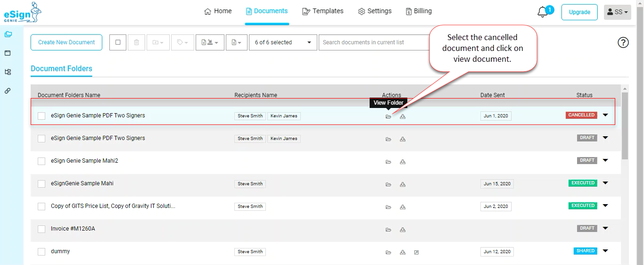Viewport: 644px width, 265px height.
Task: Click the share arrow icon on the dummy row
Action: tap(416, 252)
